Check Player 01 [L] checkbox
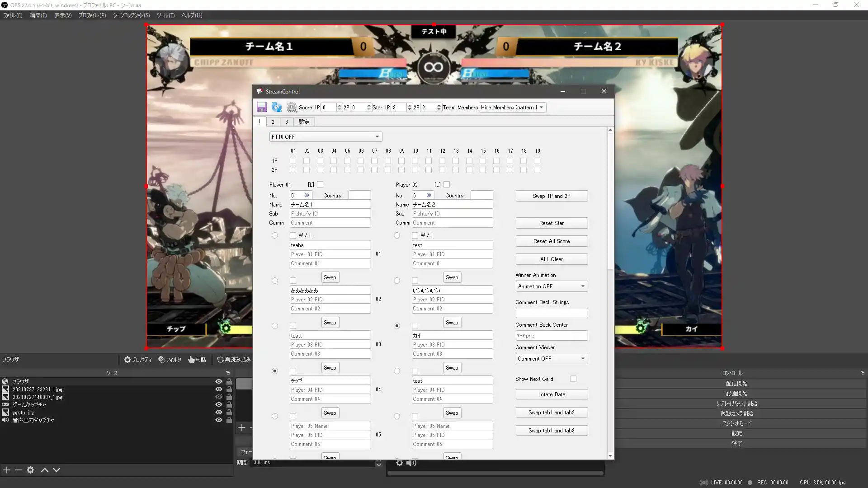Image resolution: width=868 pixels, height=488 pixels. tap(320, 184)
